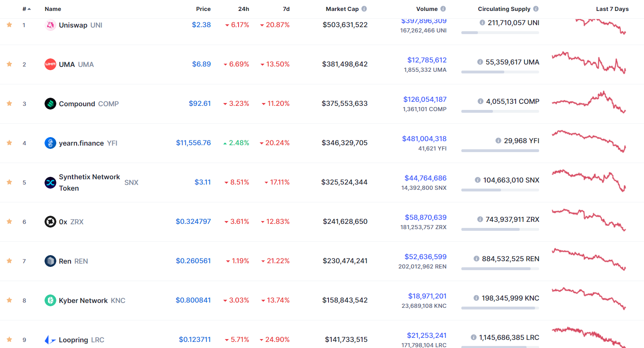This screenshot has width=644, height=348.
Task: Click the Compound coin logo icon
Action: click(50, 104)
